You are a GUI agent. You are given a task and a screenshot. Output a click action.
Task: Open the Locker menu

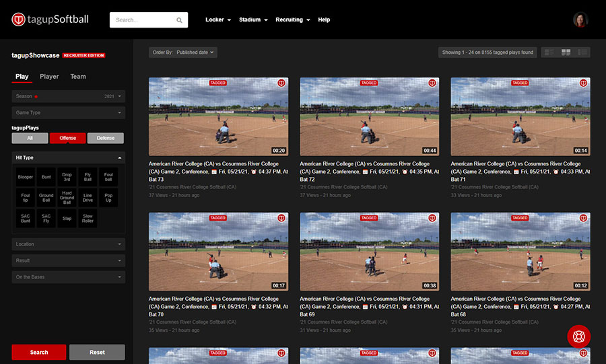[x=218, y=20]
